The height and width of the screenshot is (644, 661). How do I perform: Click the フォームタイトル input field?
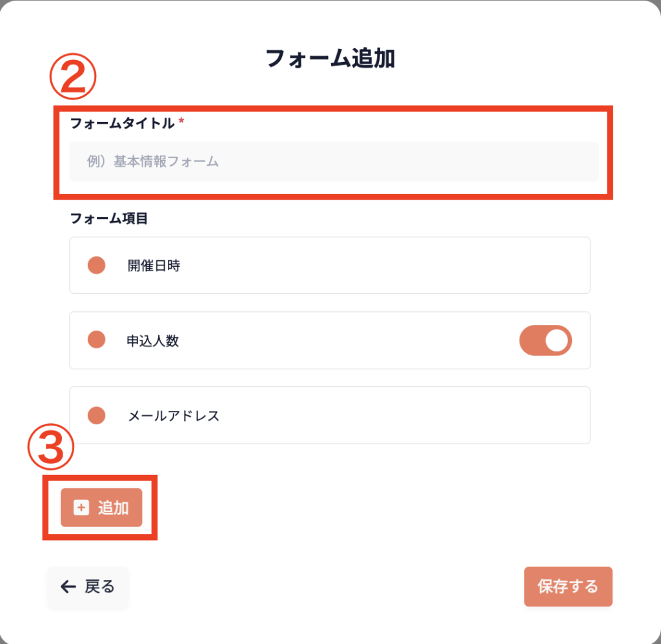[x=334, y=161]
